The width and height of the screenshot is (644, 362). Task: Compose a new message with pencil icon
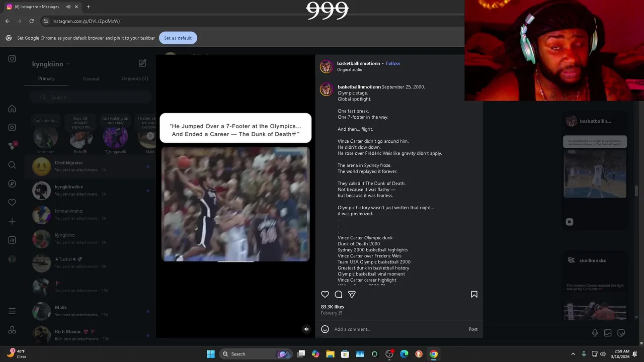[142, 63]
